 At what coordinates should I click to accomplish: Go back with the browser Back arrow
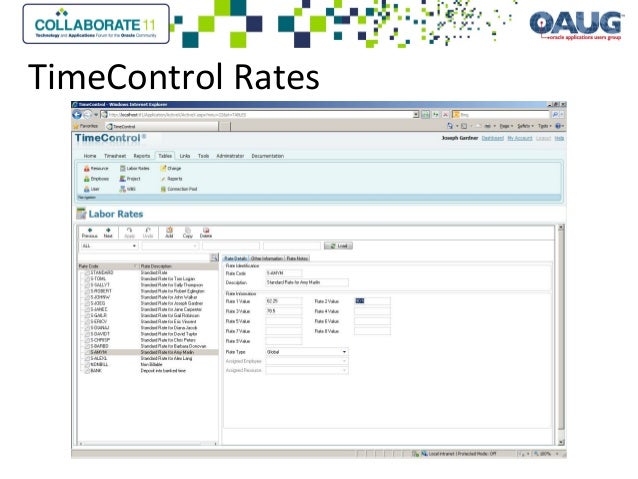(x=76, y=115)
